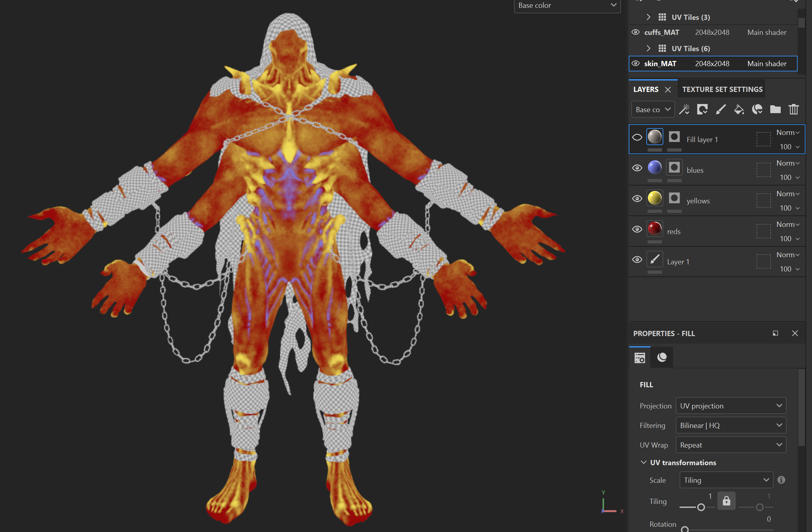The width and height of the screenshot is (812, 532).
Task: Hide the cuffs_MAT texture set
Action: click(635, 32)
